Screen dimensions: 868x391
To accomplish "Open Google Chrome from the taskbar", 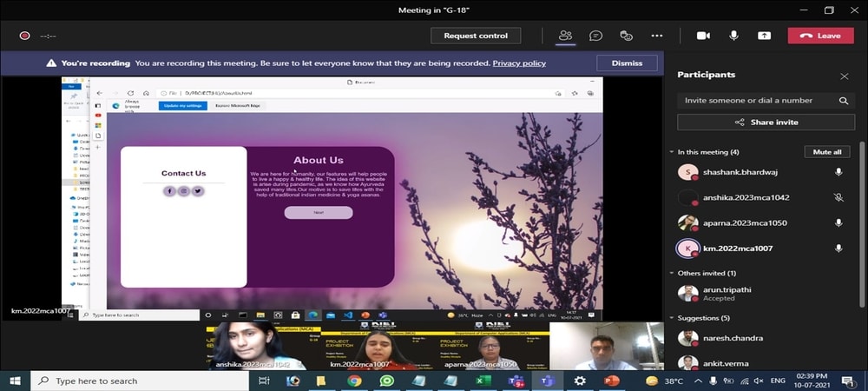I will [355, 381].
